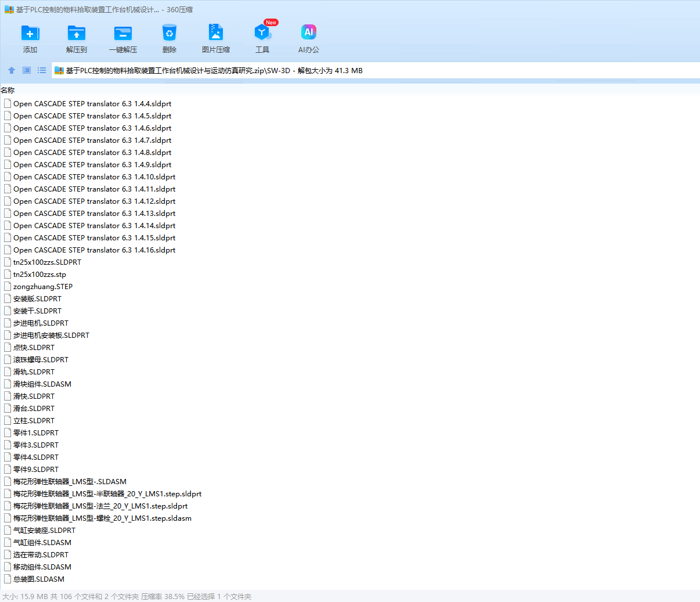This screenshot has height=602, width=700.
Task: Select Open CASCADE STEP translator 6.3 1.4.12.sldprt
Action: point(95,201)
